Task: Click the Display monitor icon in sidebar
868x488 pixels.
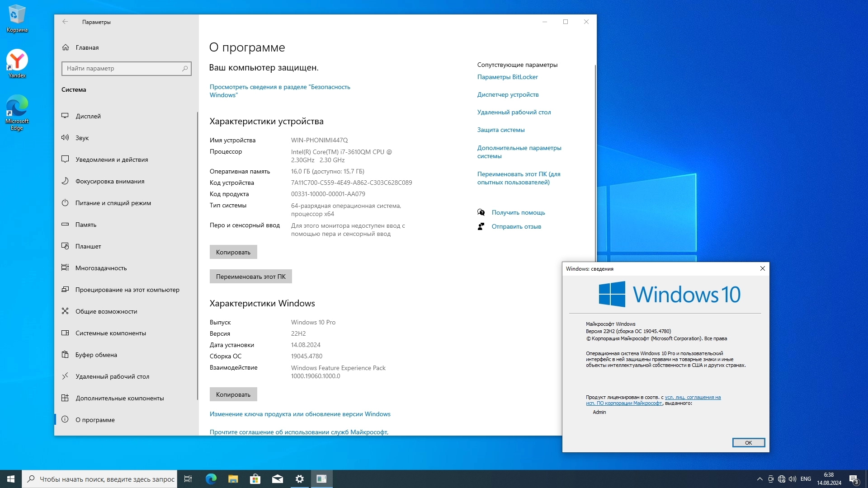Action: click(65, 116)
